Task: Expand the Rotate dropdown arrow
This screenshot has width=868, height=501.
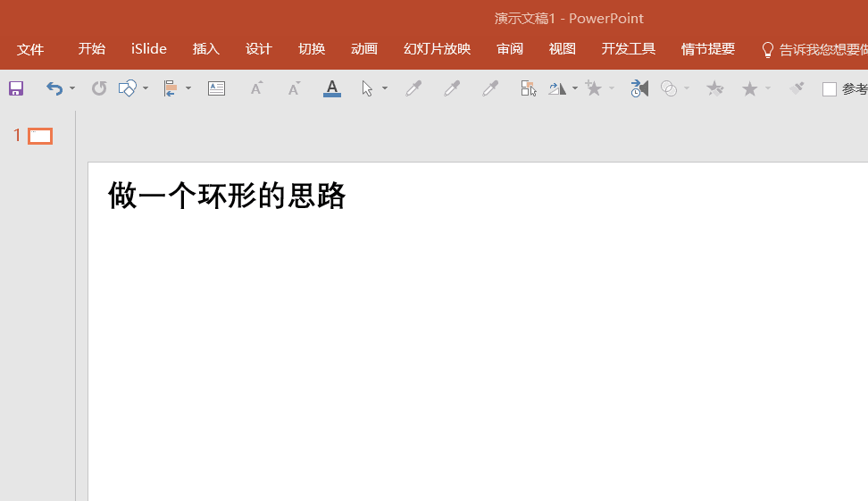Action: click(574, 88)
